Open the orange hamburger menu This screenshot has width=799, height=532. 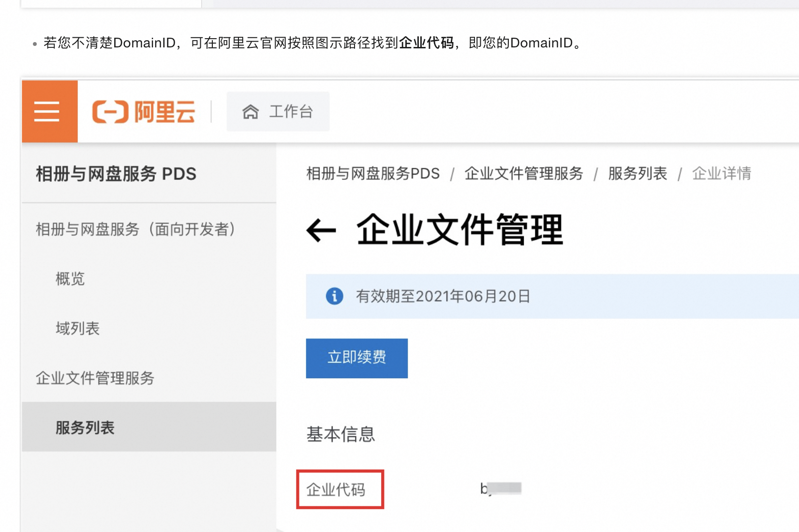tap(50, 112)
